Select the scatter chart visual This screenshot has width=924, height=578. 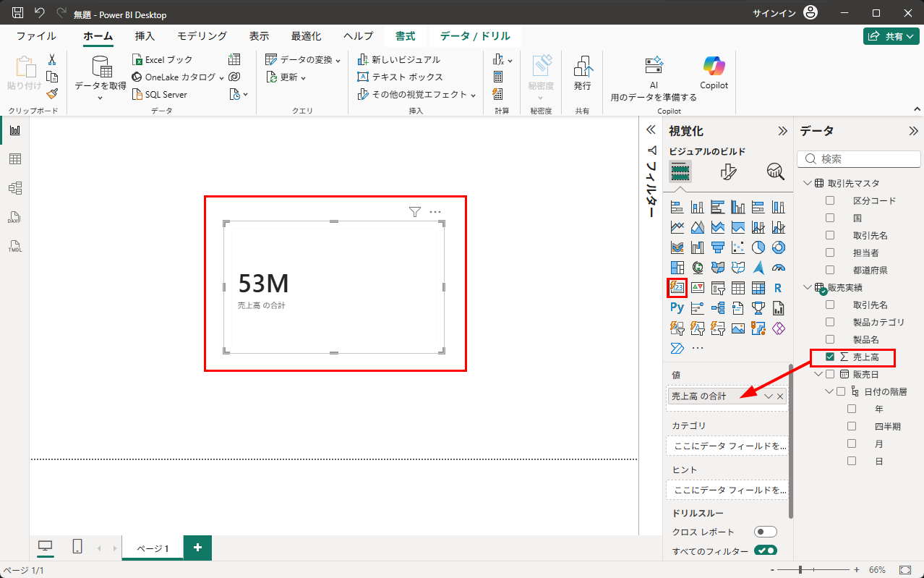pyautogui.click(x=738, y=247)
